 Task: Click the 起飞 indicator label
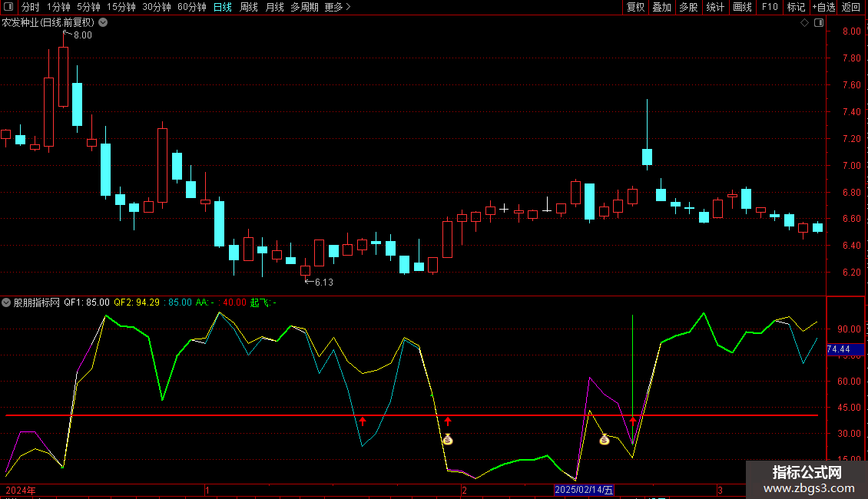(263, 302)
